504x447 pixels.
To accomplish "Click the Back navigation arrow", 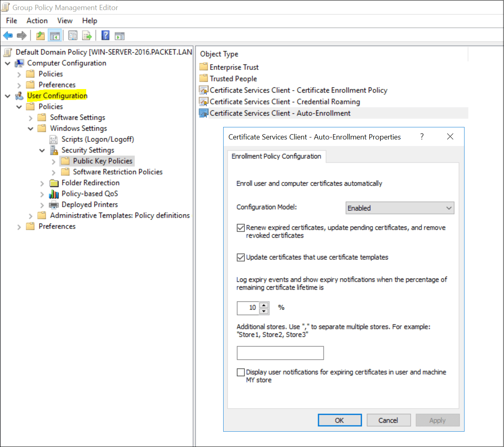I will 8,35.
